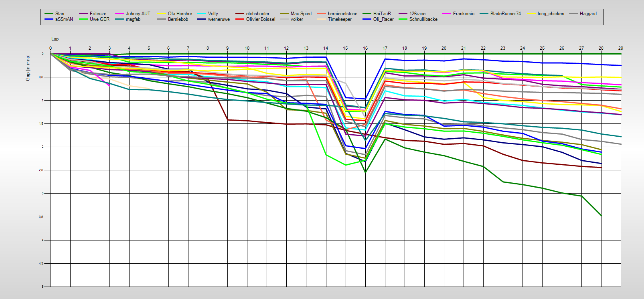Click lap number 29 on the axis
Screen dimensions: 644x299
(621, 48)
